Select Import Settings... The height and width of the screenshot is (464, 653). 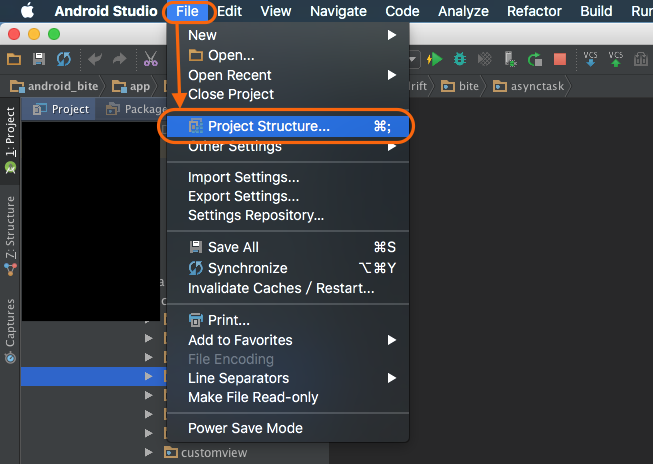point(288,177)
